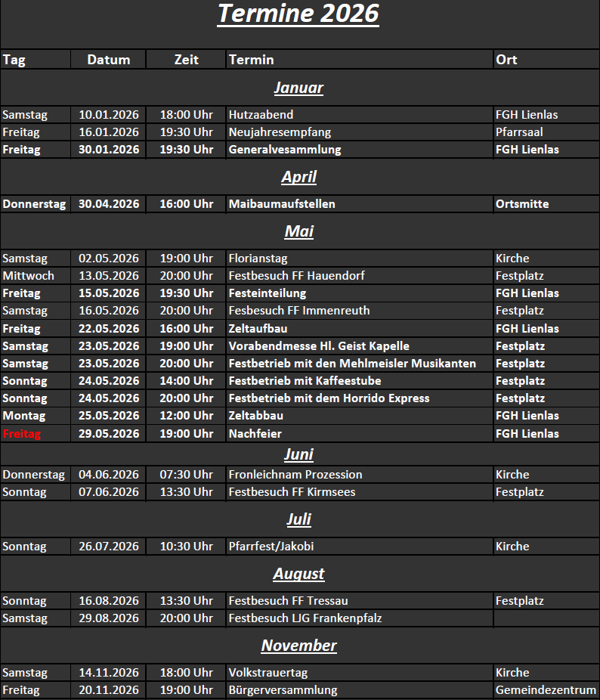Screen dimensions: 600x700
Task: Select the "Ortsmitte" location cell
Action: click(522, 204)
